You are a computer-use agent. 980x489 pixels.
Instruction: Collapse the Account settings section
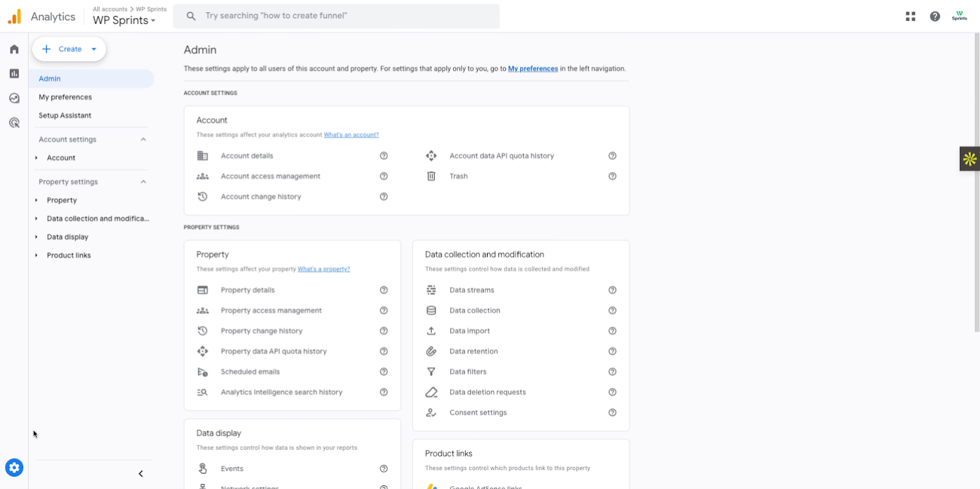click(143, 140)
